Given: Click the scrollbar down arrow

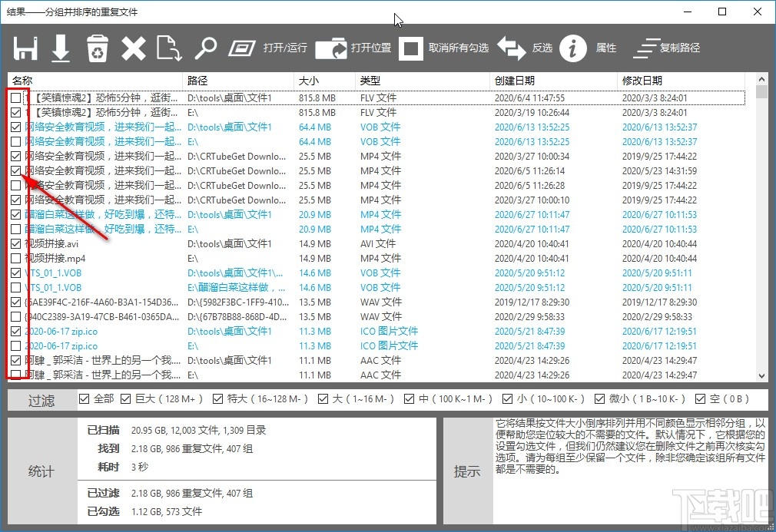Looking at the screenshot, I should pos(761,375).
